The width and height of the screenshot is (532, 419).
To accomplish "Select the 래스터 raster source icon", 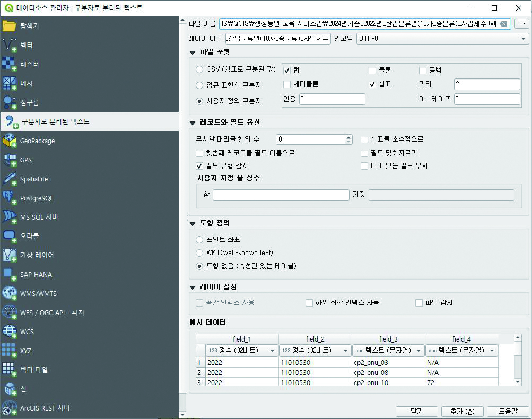I will pyautogui.click(x=10, y=64).
